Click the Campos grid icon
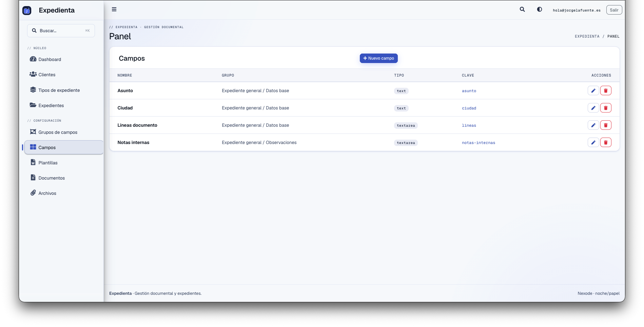Image resolution: width=644 pixels, height=327 pixels. click(33, 147)
